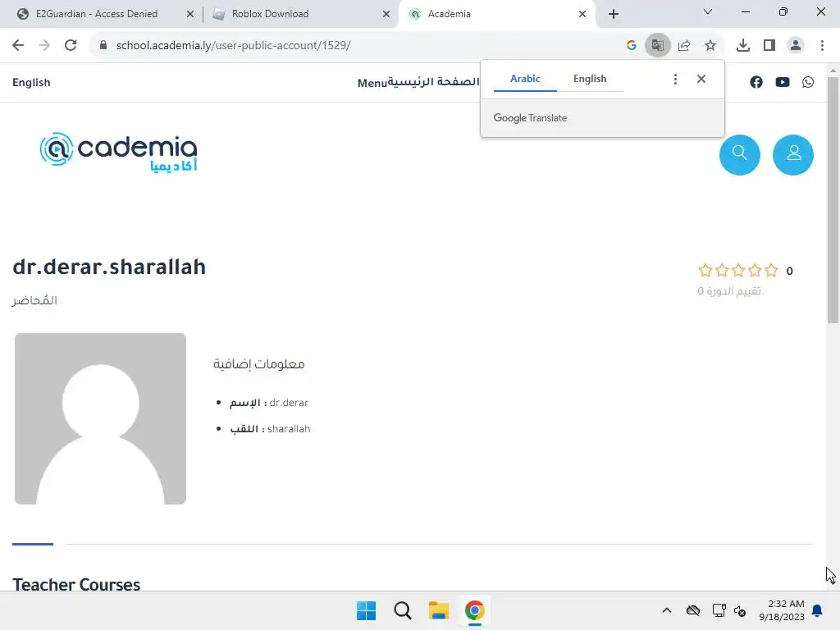Click the معلومات إضافية heading

coord(258,363)
